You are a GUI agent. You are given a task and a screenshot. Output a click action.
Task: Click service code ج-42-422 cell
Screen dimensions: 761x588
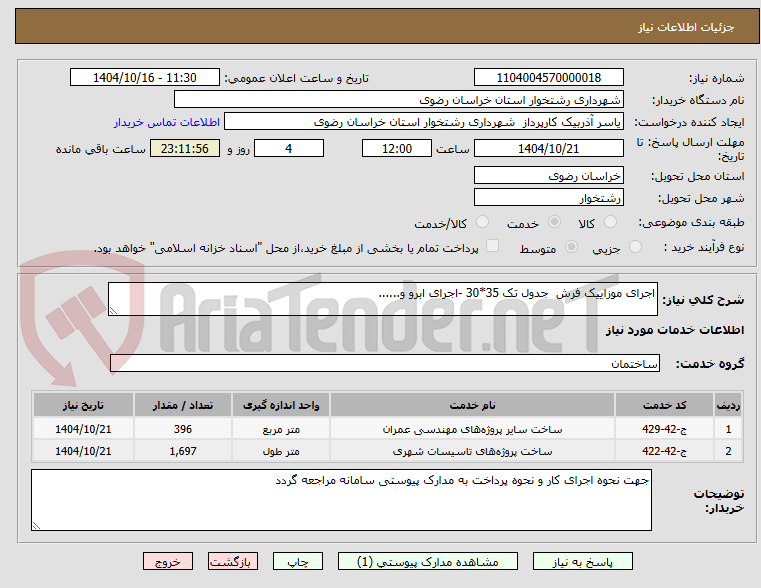click(x=664, y=451)
